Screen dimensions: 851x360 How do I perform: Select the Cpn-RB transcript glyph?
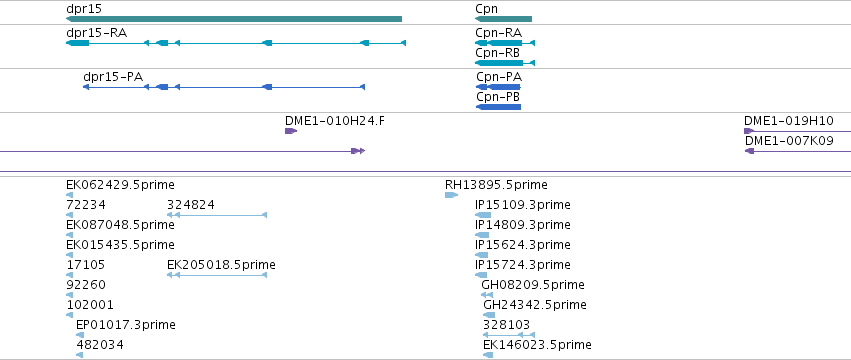pos(505,63)
